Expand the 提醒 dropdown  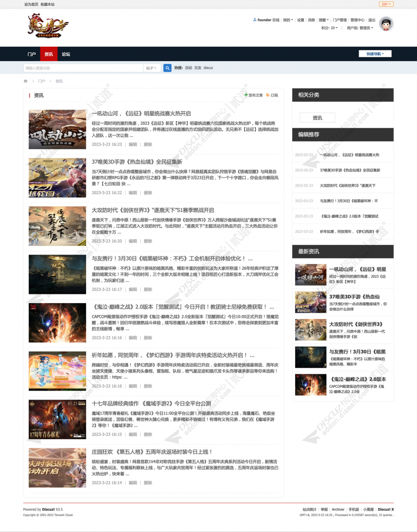pos(324,20)
